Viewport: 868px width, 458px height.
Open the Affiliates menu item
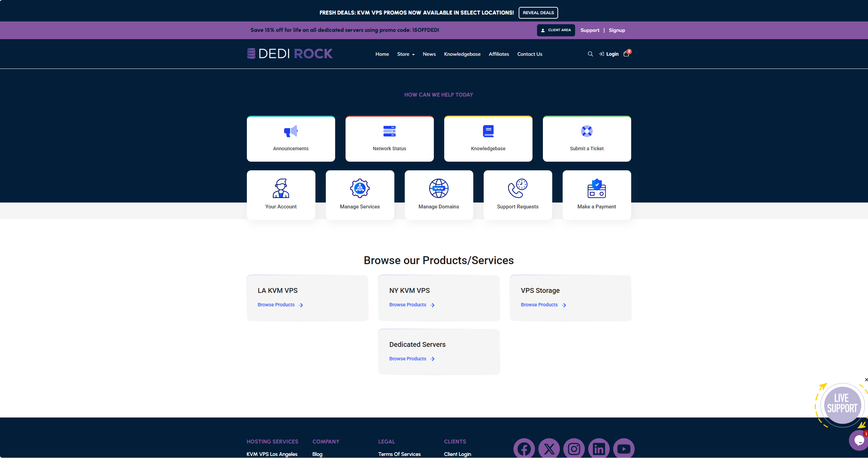499,54
